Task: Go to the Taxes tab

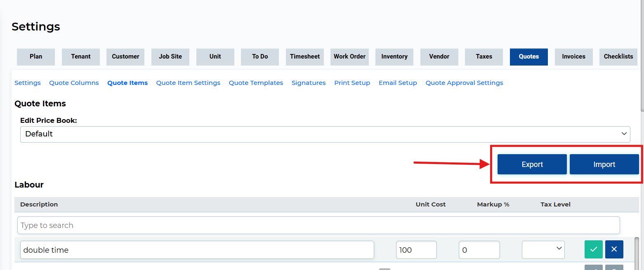Action: click(x=484, y=56)
